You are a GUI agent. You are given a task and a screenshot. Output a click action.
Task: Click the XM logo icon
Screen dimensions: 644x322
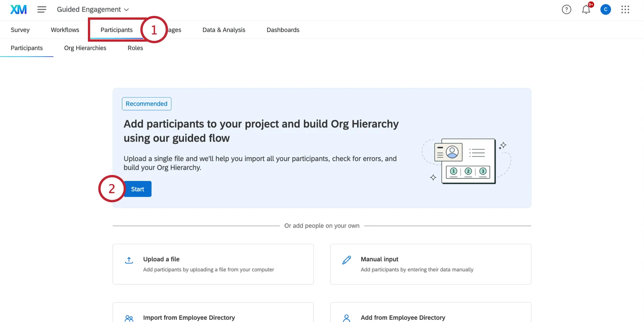18,9
